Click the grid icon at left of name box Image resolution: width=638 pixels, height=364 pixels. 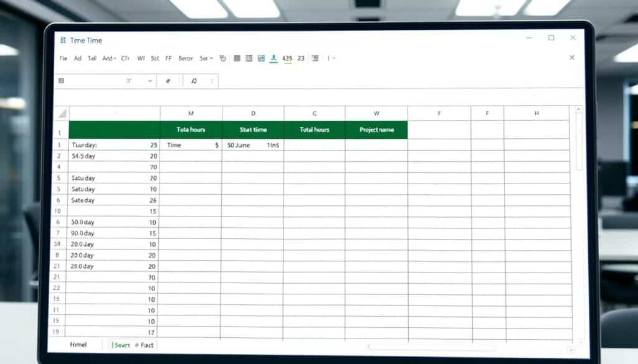[62, 81]
